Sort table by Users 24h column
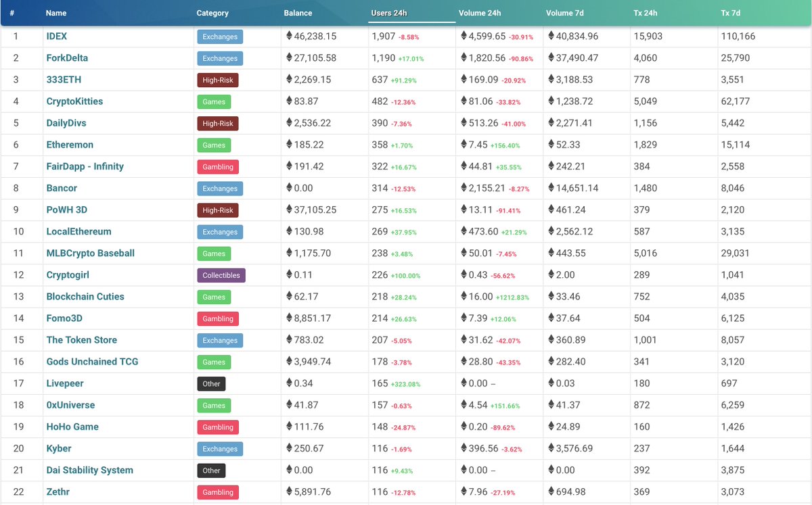Screen dimensions: 812x505 tap(389, 13)
